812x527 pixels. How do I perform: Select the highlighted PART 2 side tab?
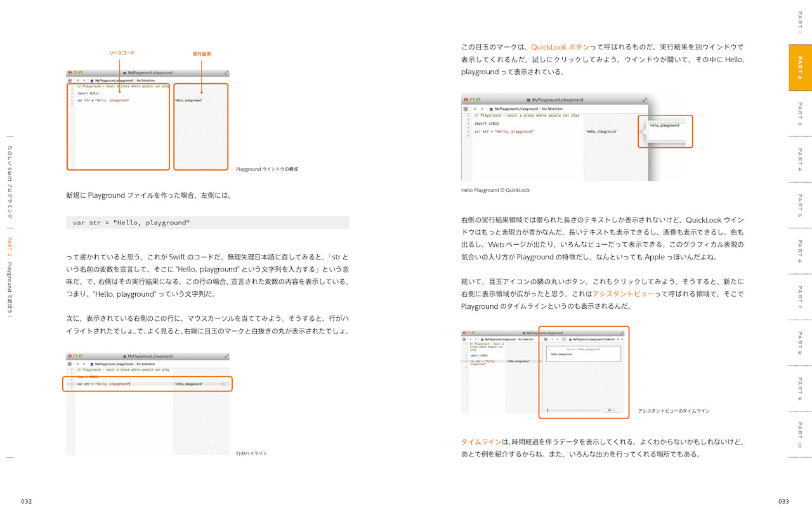800,67
